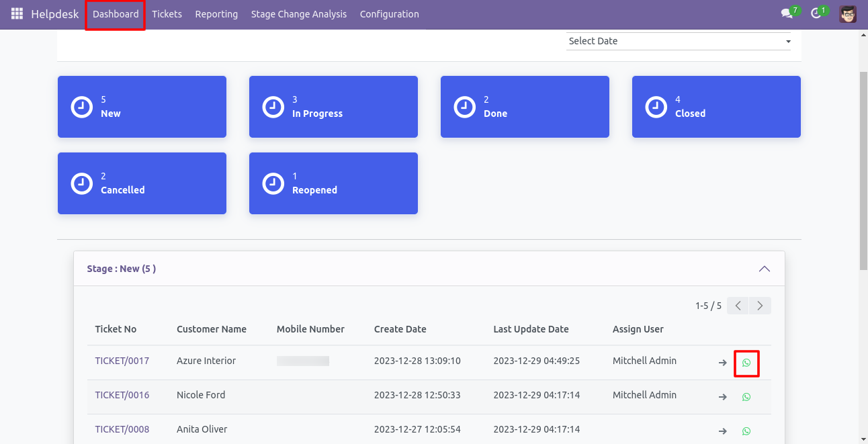This screenshot has width=868, height=444.
Task: Click blurred mobile number of Azure Interior
Action: [x=303, y=361]
